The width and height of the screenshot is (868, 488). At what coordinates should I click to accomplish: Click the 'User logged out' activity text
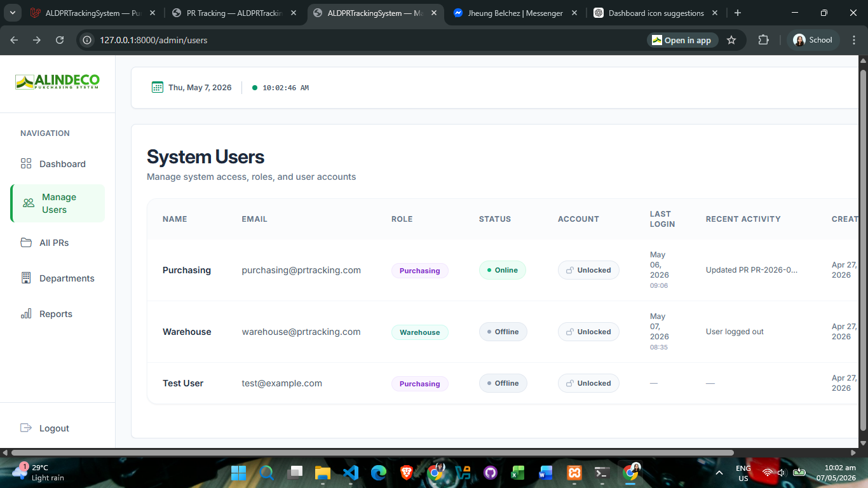(735, 332)
